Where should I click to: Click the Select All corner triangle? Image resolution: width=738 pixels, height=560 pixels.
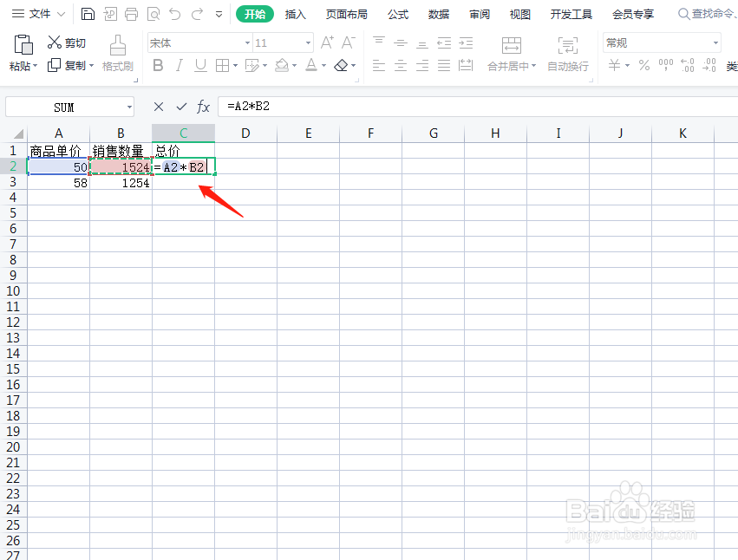[18, 134]
